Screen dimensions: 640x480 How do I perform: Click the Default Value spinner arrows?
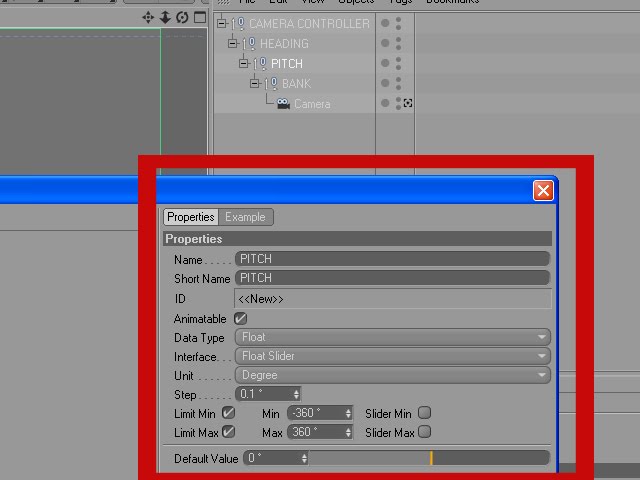tap(304, 458)
